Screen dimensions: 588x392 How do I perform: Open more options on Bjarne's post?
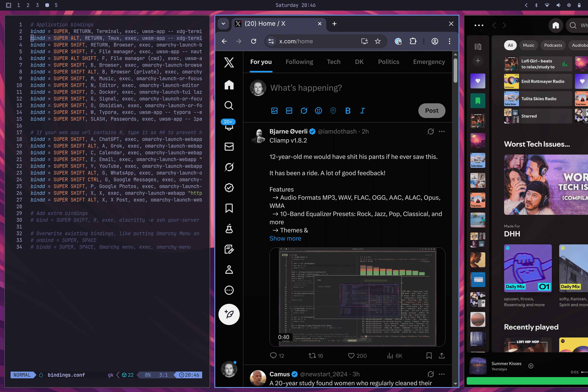[x=442, y=131]
